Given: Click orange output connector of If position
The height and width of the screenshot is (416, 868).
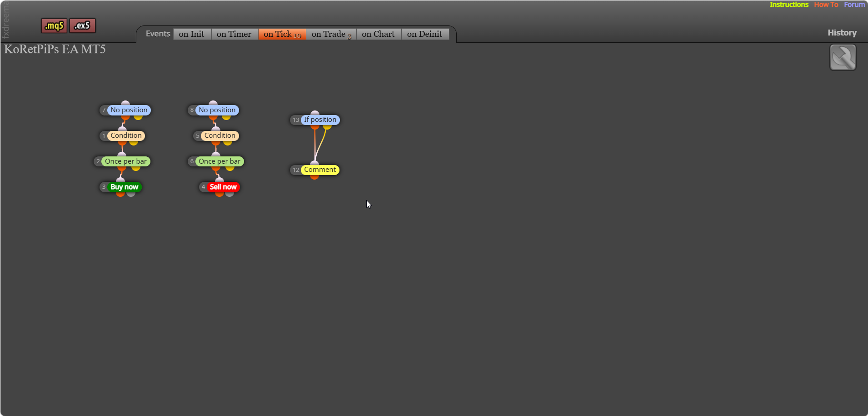Looking at the screenshot, I should tap(315, 127).
